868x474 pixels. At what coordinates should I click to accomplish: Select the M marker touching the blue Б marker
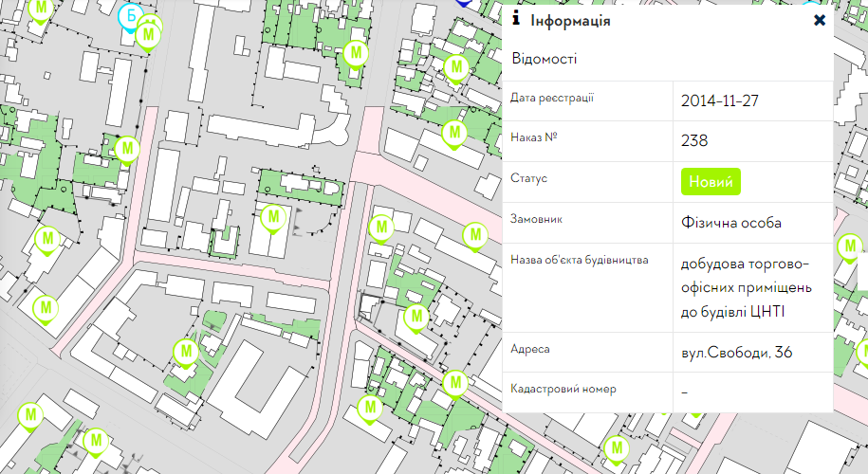point(148,34)
